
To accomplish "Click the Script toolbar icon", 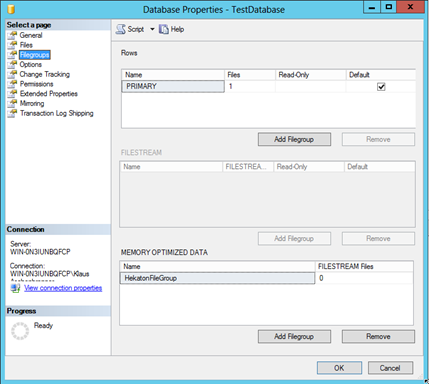I will 120,29.
